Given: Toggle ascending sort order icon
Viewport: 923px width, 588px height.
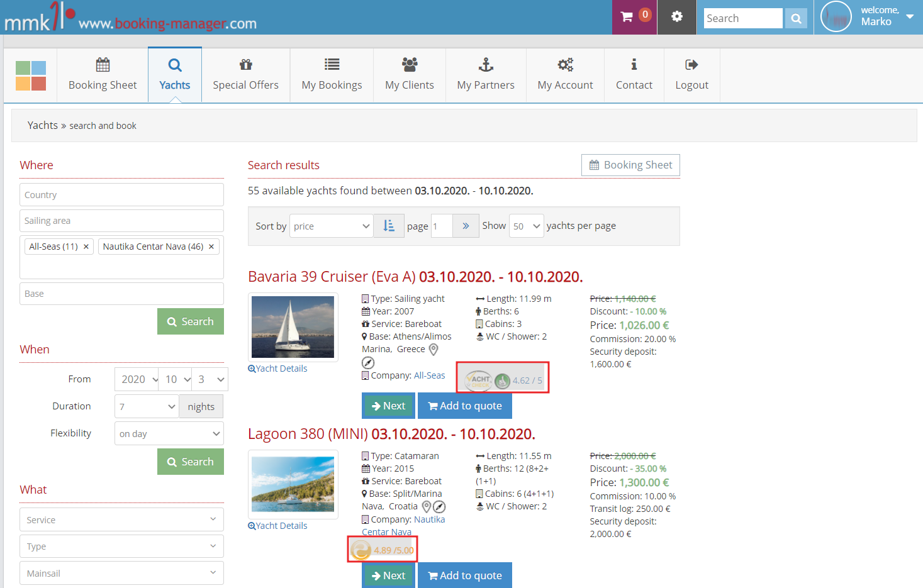Looking at the screenshot, I should [x=389, y=226].
